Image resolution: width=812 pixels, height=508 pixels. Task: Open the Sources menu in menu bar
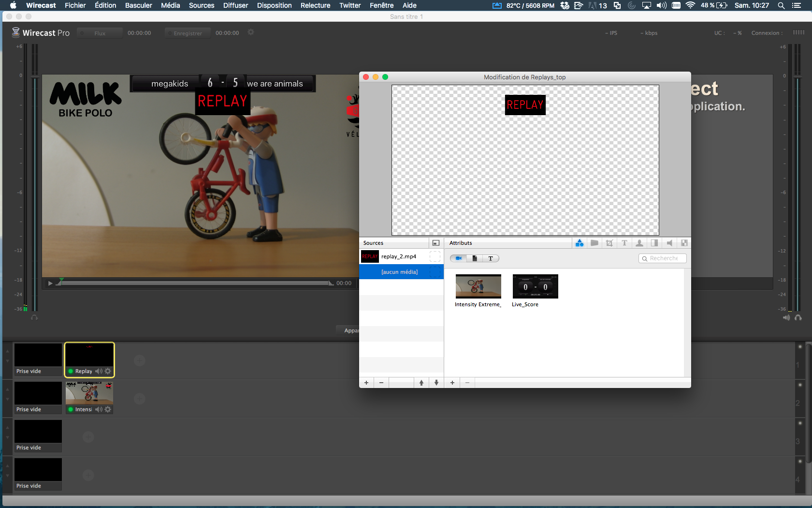click(201, 5)
